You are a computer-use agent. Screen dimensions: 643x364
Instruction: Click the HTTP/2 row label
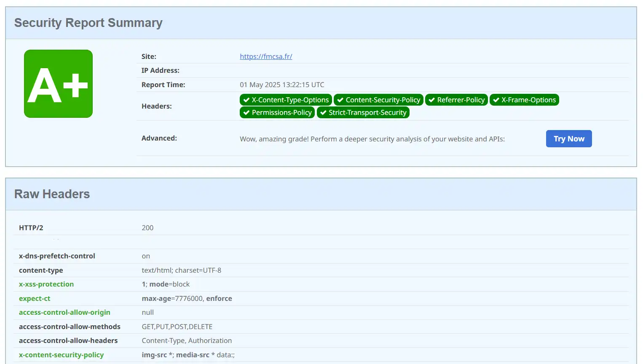tap(31, 228)
